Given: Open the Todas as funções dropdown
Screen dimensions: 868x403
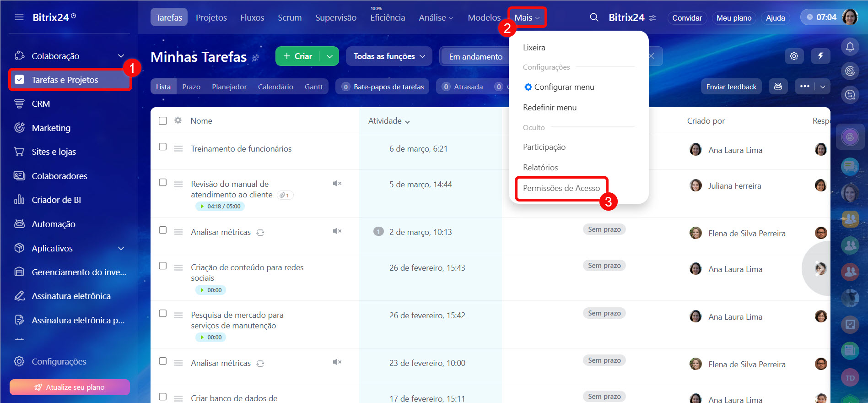Looking at the screenshot, I should (x=389, y=56).
